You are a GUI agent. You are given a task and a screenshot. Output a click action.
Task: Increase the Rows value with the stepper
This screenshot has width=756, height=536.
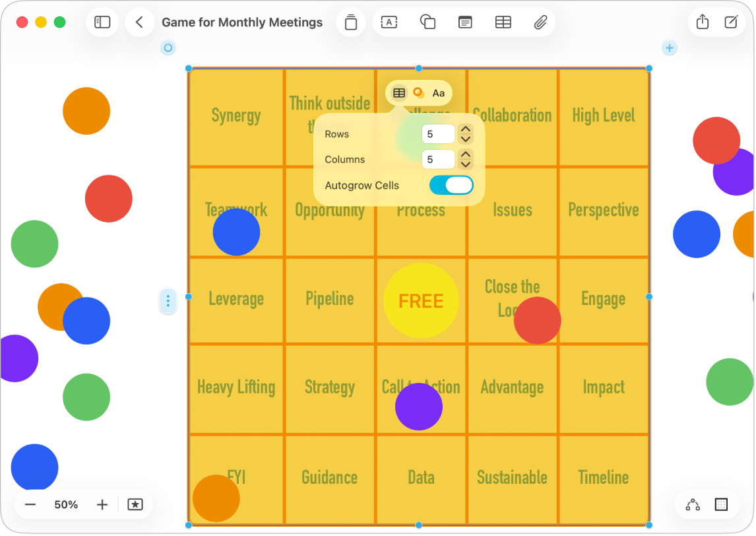pyautogui.click(x=466, y=130)
